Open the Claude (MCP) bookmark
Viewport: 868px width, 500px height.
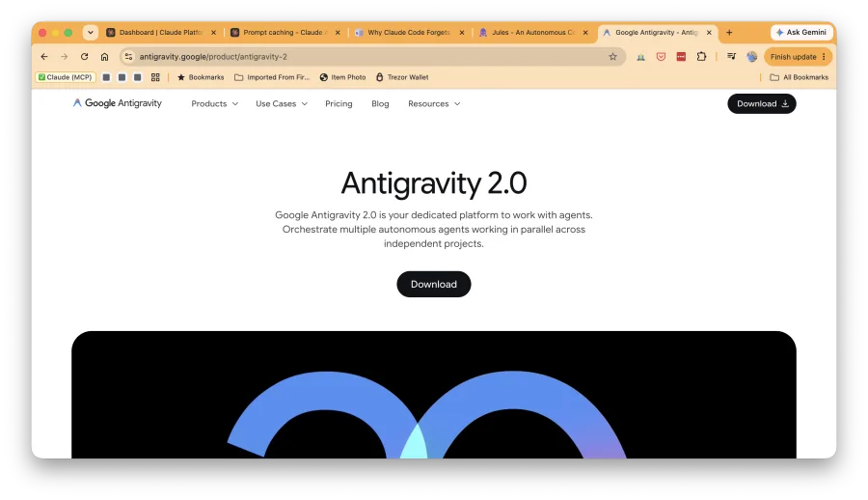pos(66,77)
